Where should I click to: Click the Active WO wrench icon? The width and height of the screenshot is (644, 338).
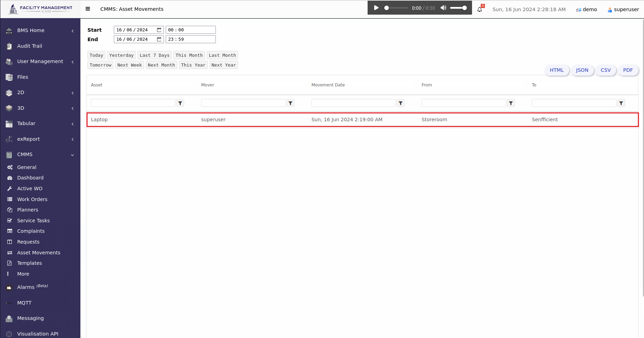[x=10, y=189]
